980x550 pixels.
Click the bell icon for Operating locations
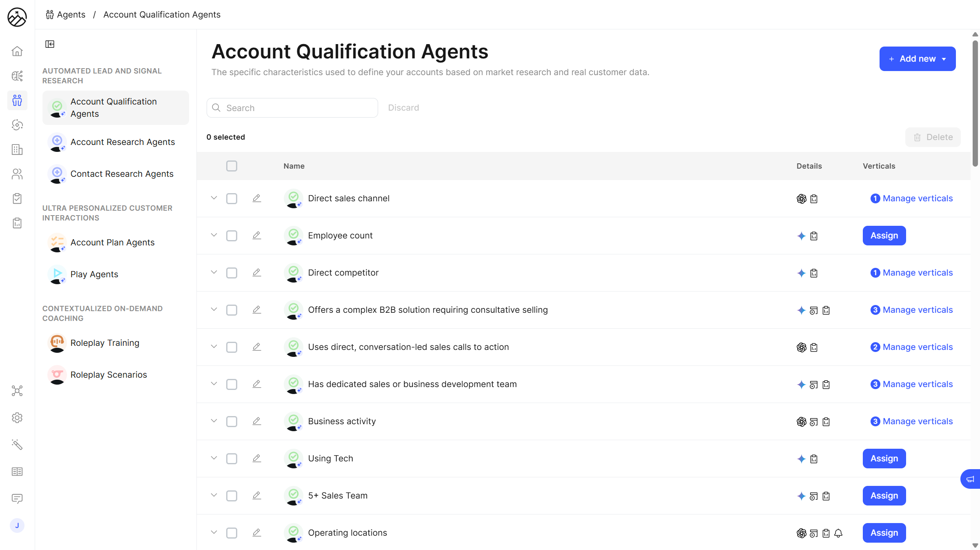(x=838, y=533)
